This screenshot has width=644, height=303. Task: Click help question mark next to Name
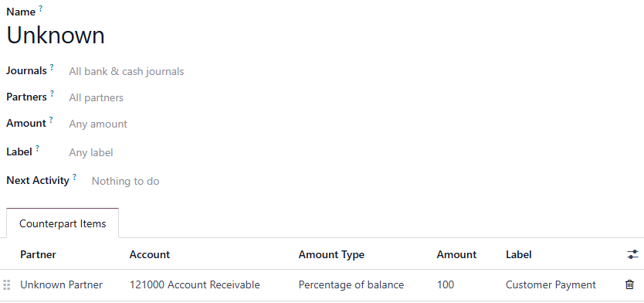pyautogui.click(x=41, y=9)
